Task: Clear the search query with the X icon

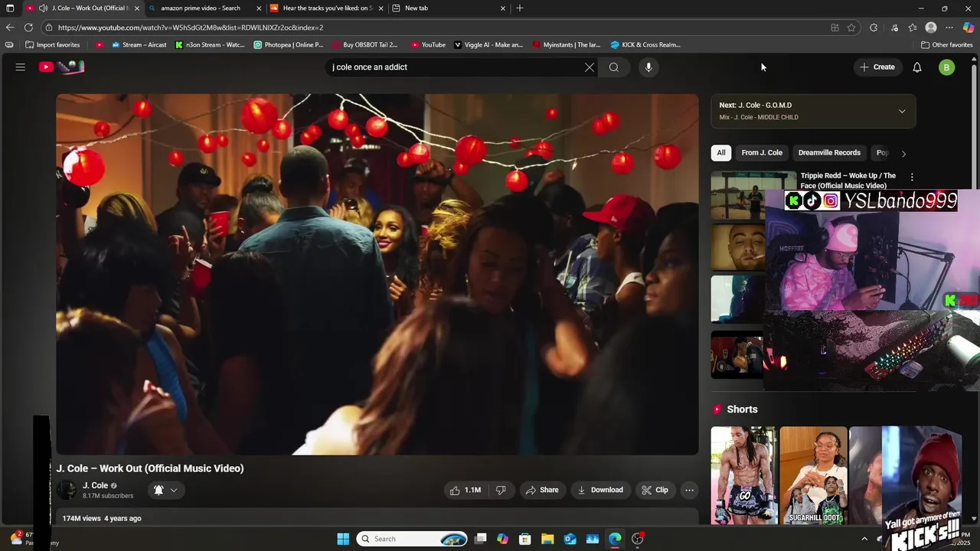Action: point(590,67)
